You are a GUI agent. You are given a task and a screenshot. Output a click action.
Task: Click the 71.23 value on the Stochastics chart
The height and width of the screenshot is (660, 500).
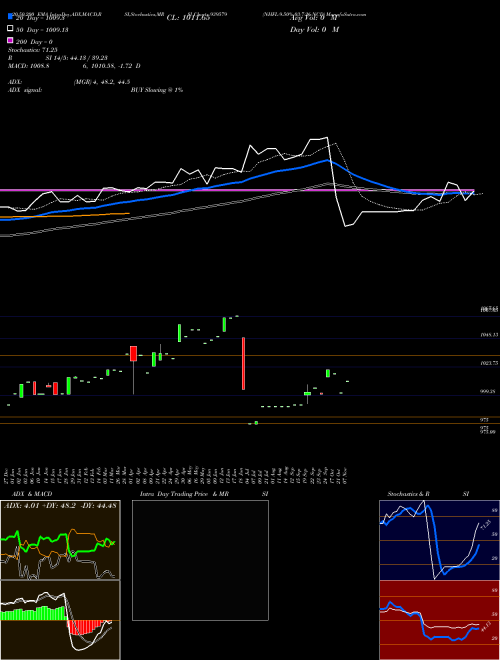485,524
